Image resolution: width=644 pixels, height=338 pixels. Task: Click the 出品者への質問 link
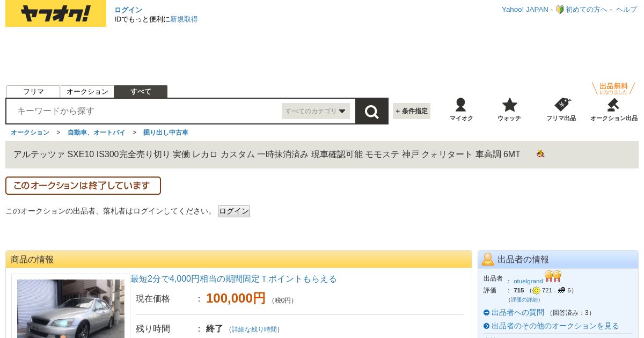[518, 312]
